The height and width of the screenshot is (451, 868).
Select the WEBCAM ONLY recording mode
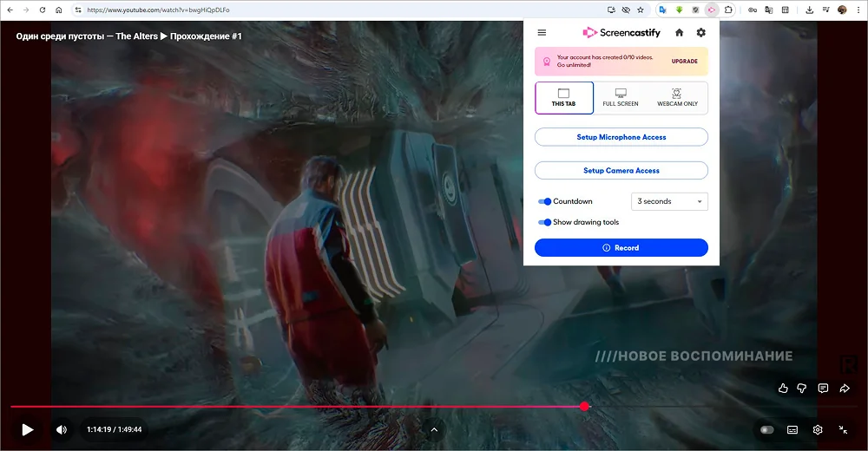tap(678, 98)
